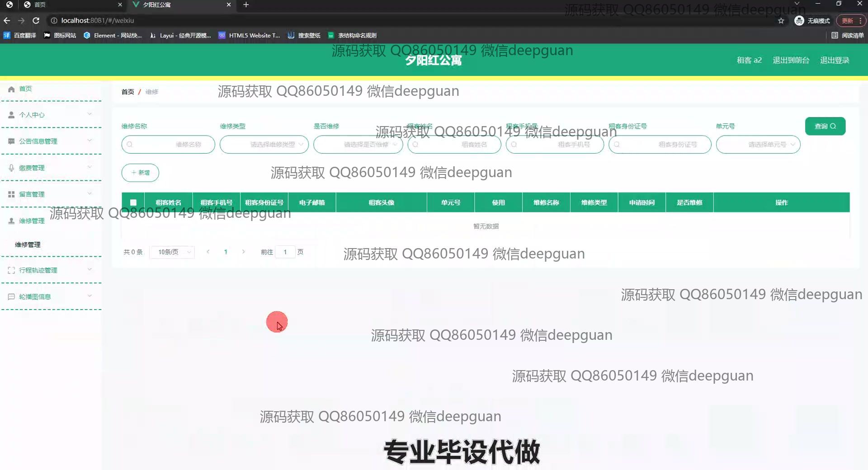This screenshot has width=868, height=470.
Task: Click the 维修管理 sidebar icon
Action: click(11, 221)
